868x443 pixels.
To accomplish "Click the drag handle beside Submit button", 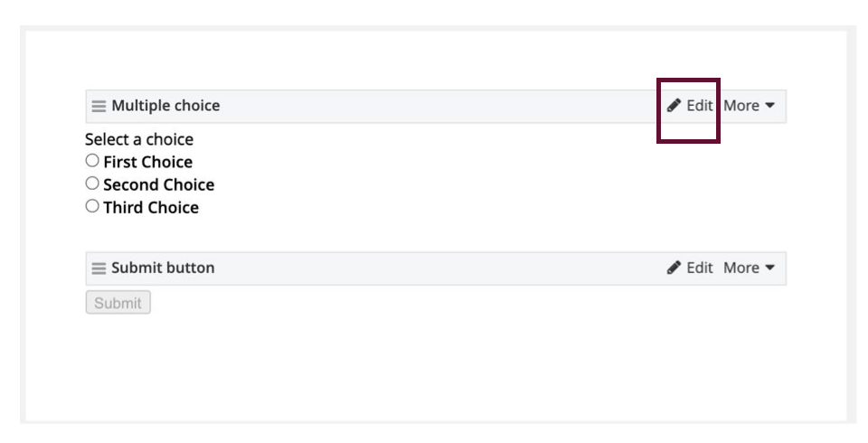I will 99,269.
